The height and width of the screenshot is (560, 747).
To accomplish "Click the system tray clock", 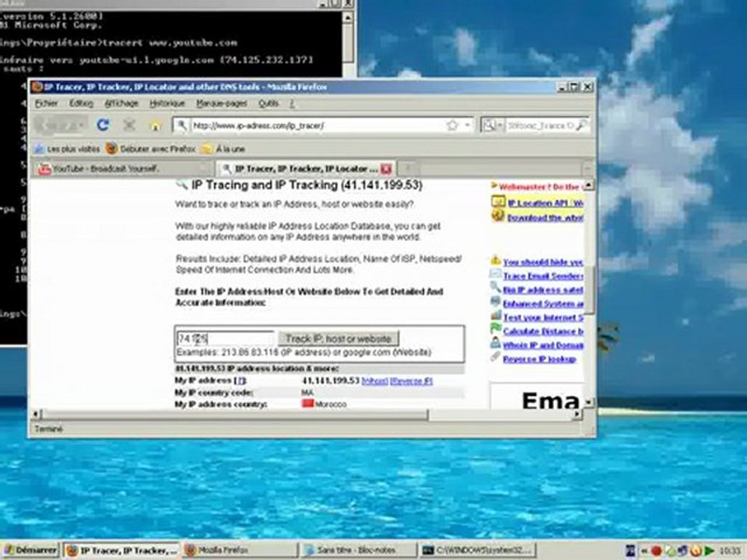I will (x=730, y=551).
